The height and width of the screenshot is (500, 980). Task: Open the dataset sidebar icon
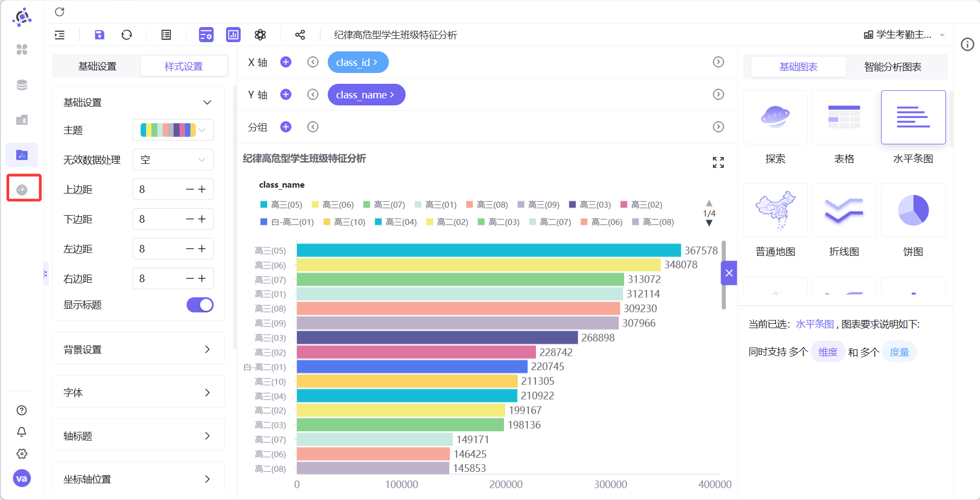tap(22, 120)
